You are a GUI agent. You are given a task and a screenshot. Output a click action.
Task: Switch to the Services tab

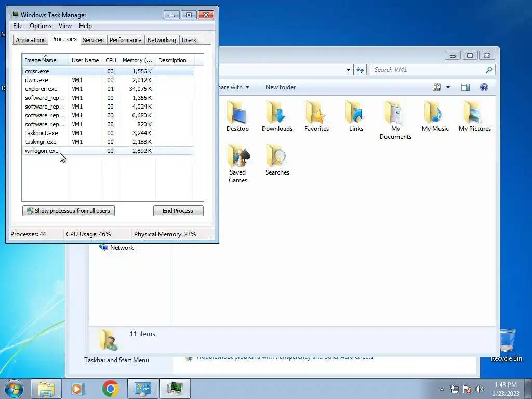tap(93, 40)
